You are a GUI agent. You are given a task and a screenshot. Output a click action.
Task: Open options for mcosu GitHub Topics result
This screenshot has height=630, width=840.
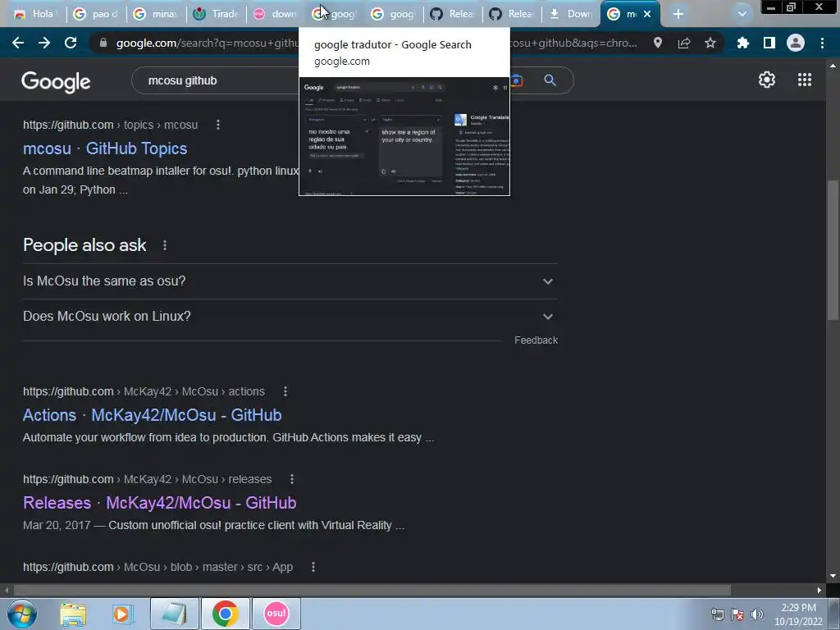(x=218, y=125)
